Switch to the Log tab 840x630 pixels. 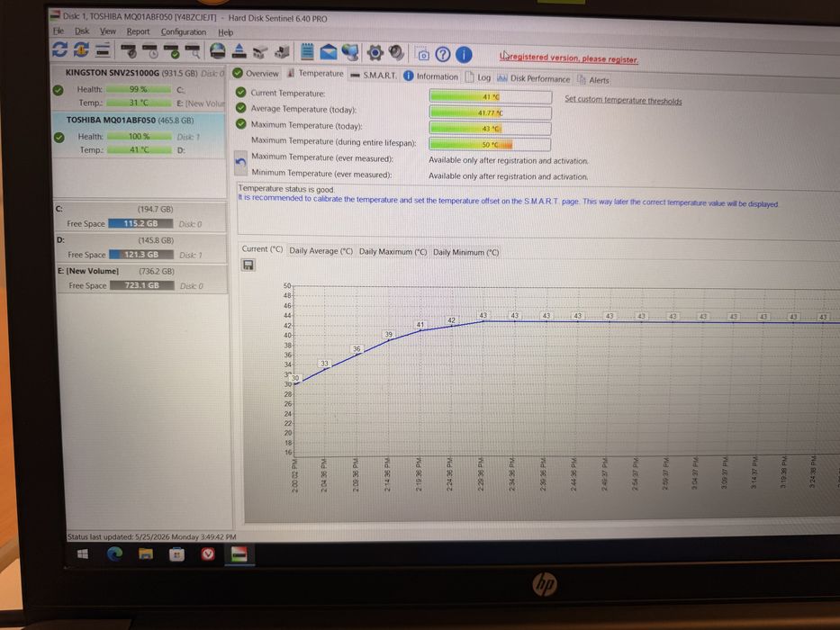(478, 77)
